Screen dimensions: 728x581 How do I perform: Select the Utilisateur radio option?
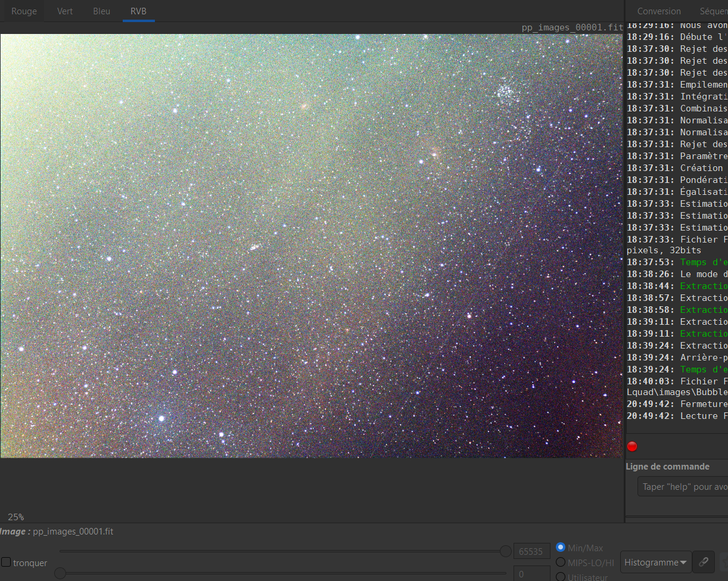click(561, 576)
